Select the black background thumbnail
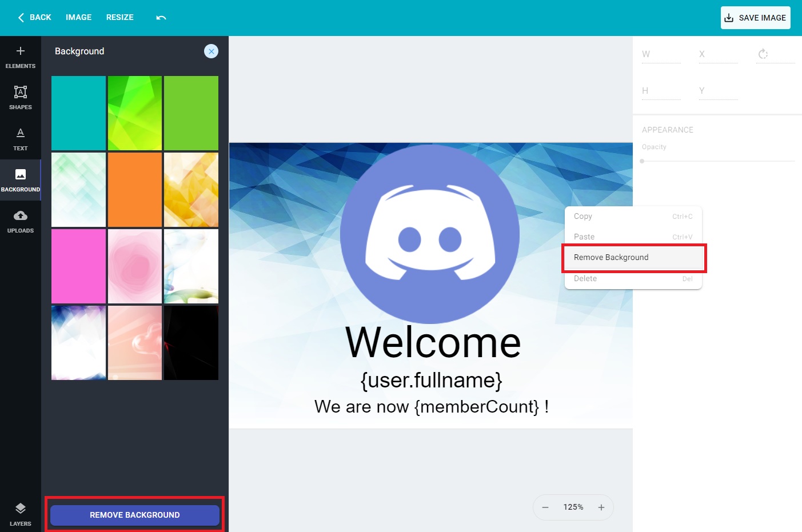 191,343
